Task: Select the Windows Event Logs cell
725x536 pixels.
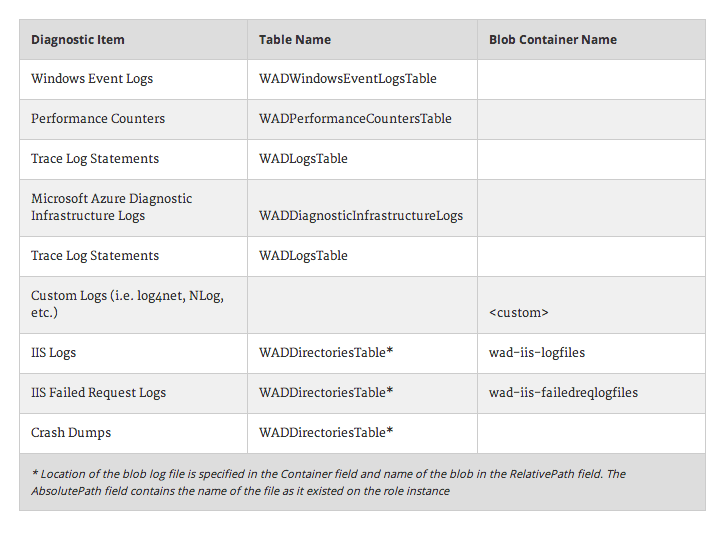Action: (92, 79)
